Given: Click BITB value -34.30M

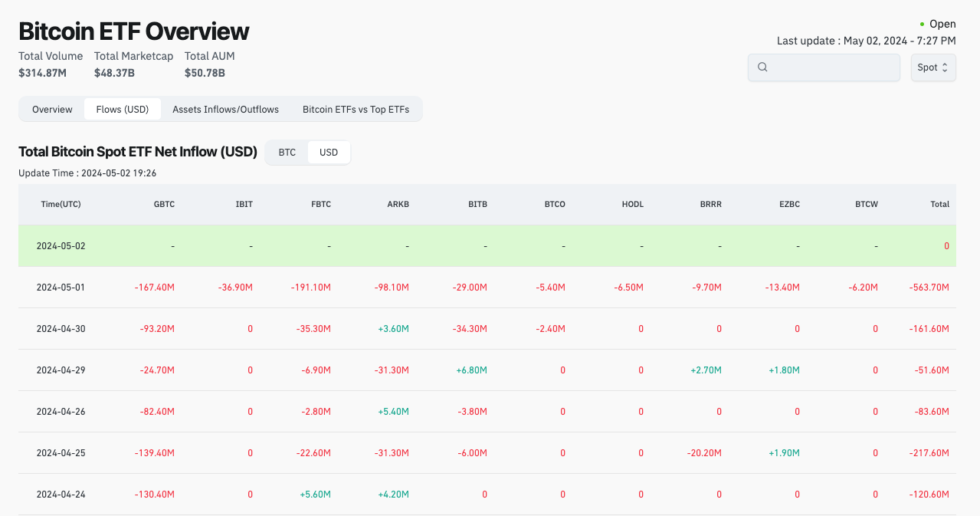Looking at the screenshot, I should [x=470, y=329].
